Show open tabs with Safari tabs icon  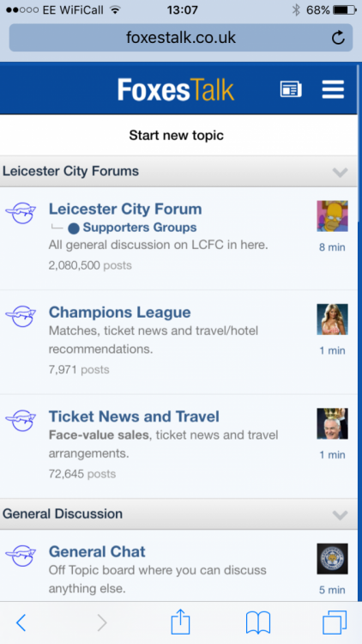(335, 623)
